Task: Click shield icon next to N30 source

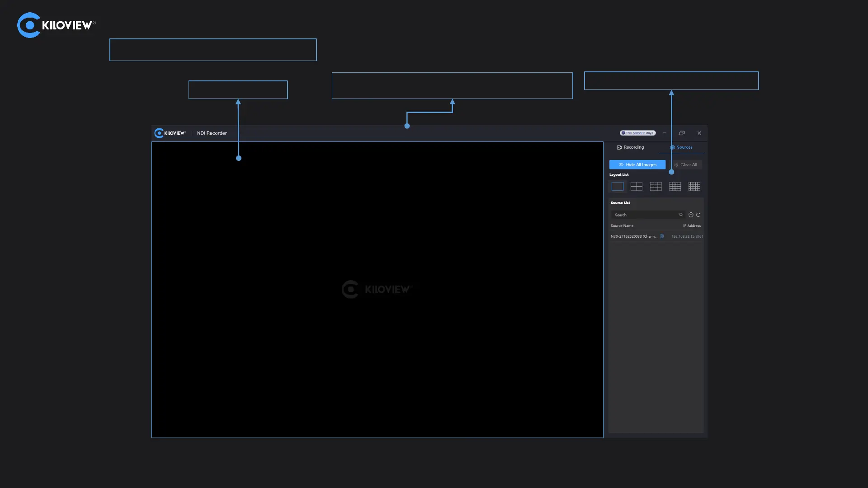Action: click(662, 236)
